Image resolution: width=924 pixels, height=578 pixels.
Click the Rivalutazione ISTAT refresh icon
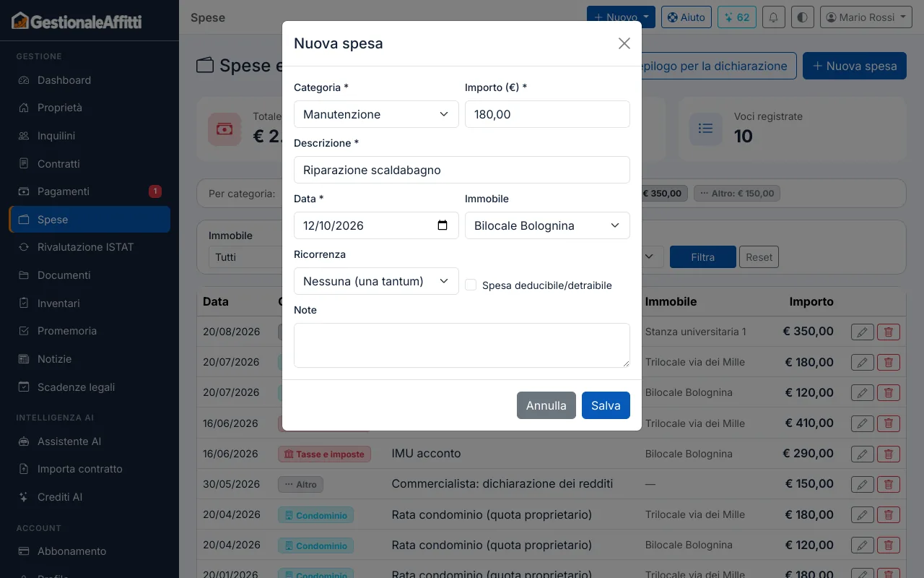click(24, 247)
